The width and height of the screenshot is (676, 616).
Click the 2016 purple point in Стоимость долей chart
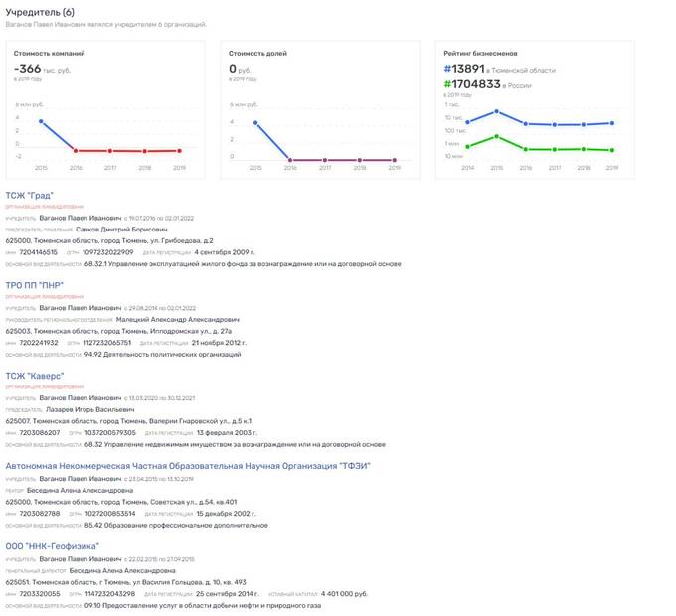tap(290, 160)
